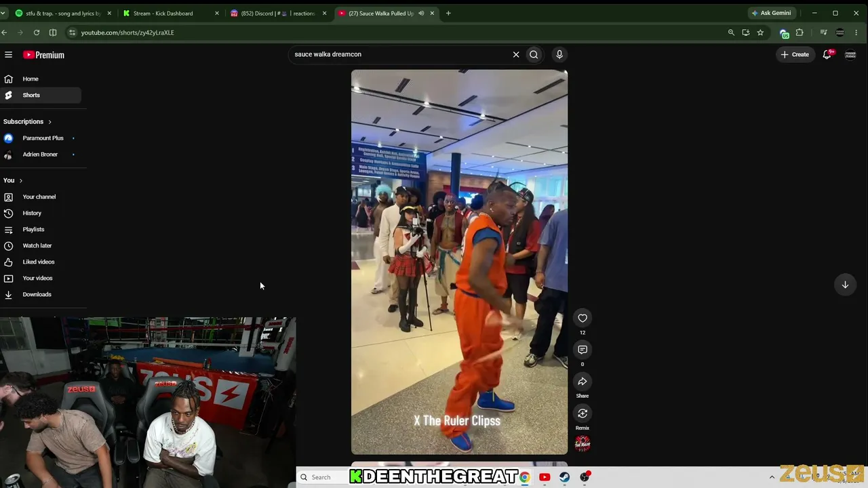Viewport: 868px width, 488px height.
Task: Open the Short's comments
Action: point(583,350)
